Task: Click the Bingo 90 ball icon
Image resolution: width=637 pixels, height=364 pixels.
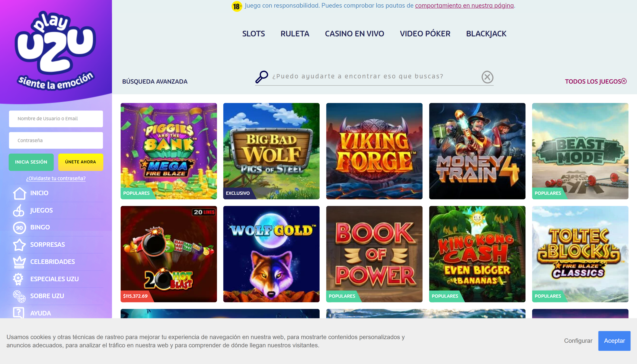Action: pyautogui.click(x=19, y=227)
